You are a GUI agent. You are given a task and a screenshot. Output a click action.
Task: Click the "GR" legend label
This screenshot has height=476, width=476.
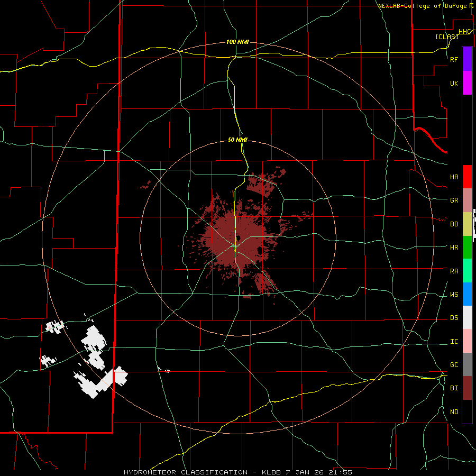coord(454,200)
